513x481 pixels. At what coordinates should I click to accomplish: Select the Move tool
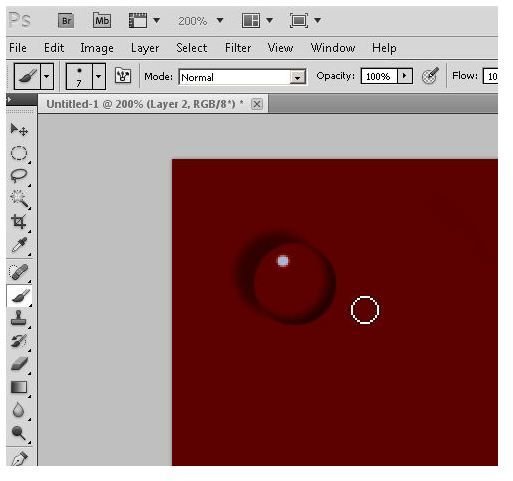[19, 129]
